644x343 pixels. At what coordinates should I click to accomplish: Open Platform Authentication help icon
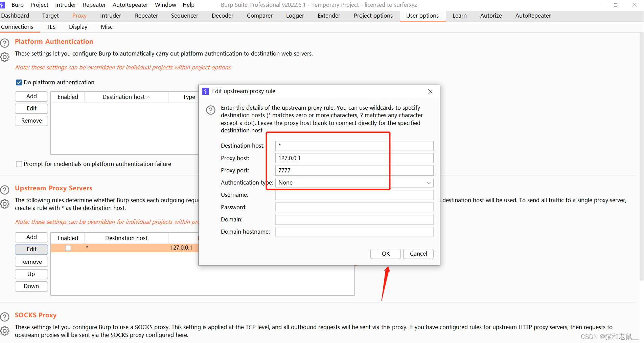coord(5,43)
